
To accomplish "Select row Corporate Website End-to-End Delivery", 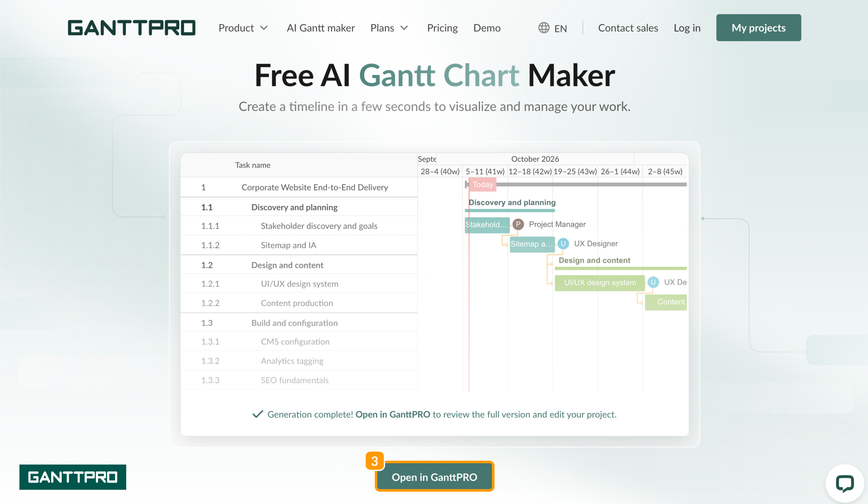I will click(x=299, y=187).
